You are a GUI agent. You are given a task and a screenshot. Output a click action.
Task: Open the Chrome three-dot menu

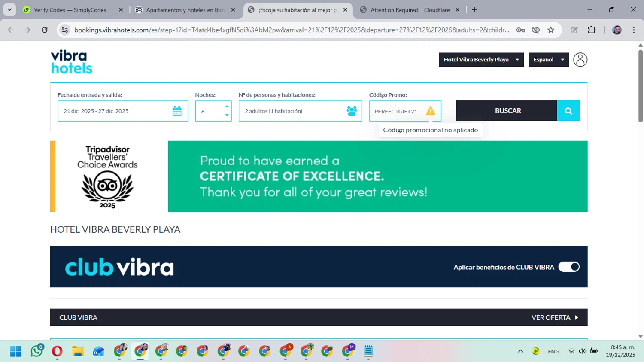click(634, 30)
